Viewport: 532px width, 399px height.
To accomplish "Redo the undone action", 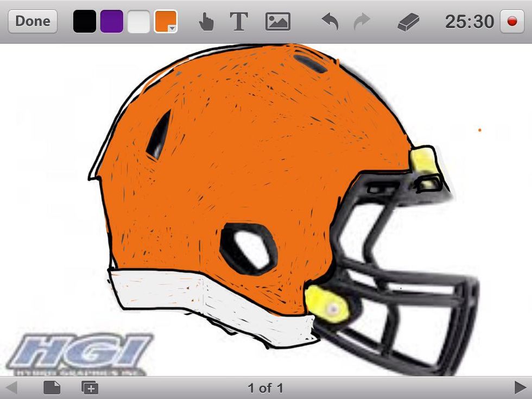I will coord(362,22).
